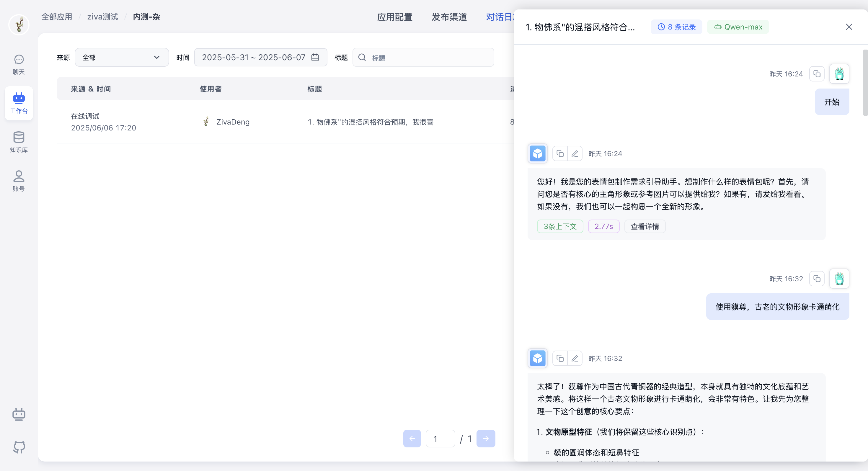Copy the user message at 昨天 16:32
Viewport: 868px width, 471px height.
pyautogui.click(x=816, y=279)
